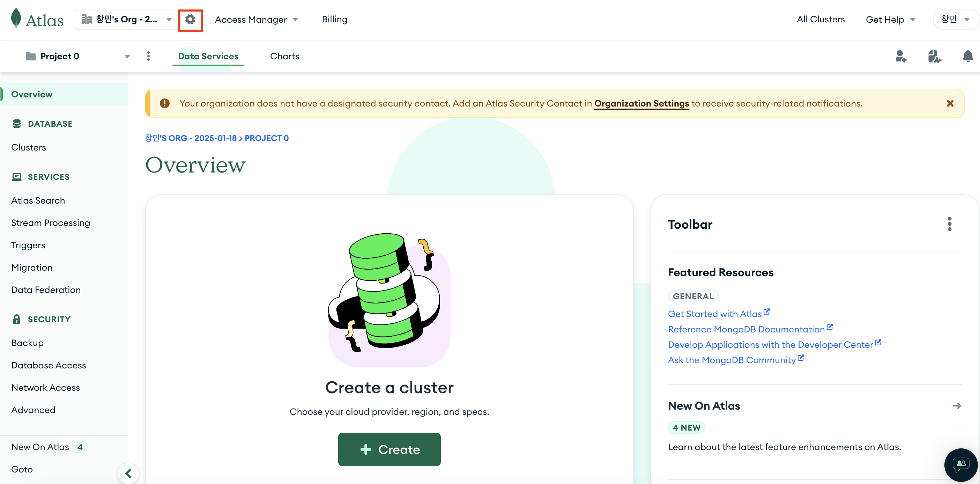This screenshot has height=484, width=980.
Task: Open Data Federation in sidebar
Action: pyautogui.click(x=46, y=290)
